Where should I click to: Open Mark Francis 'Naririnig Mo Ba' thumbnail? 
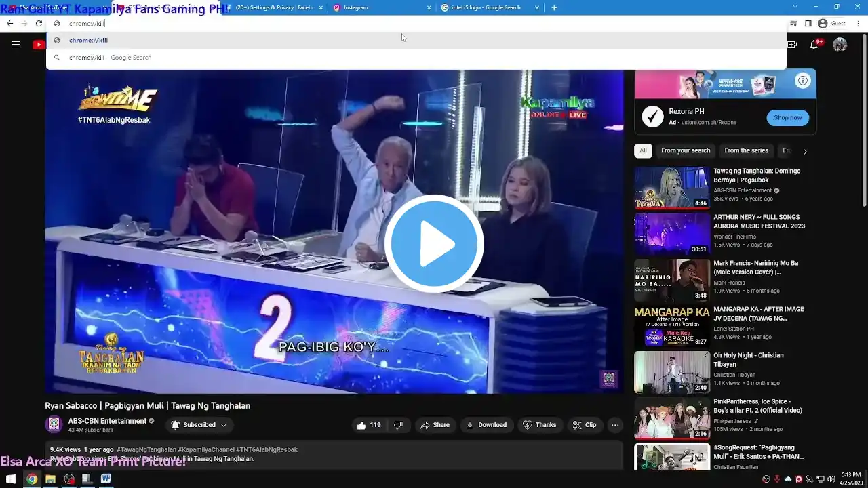tap(672, 280)
